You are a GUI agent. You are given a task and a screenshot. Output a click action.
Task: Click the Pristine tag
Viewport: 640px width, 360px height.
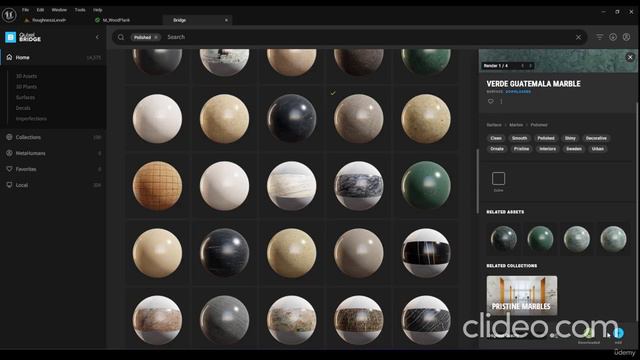(x=521, y=149)
